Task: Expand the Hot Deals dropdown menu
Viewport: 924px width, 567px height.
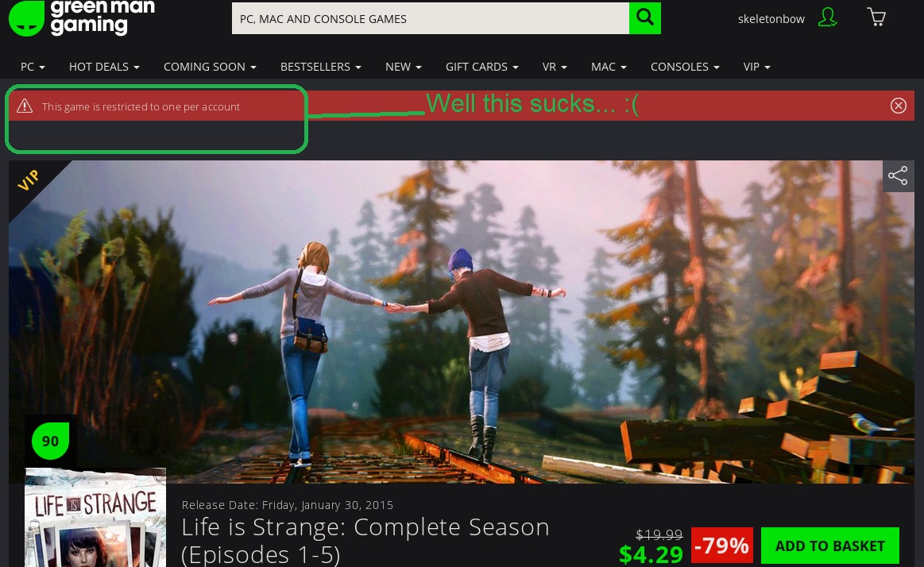Action: [x=104, y=67]
